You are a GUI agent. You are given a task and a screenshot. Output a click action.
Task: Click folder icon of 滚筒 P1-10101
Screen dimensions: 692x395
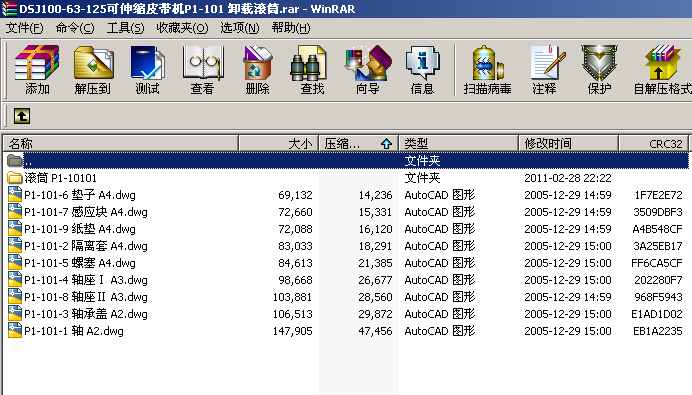tap(15, 178)
